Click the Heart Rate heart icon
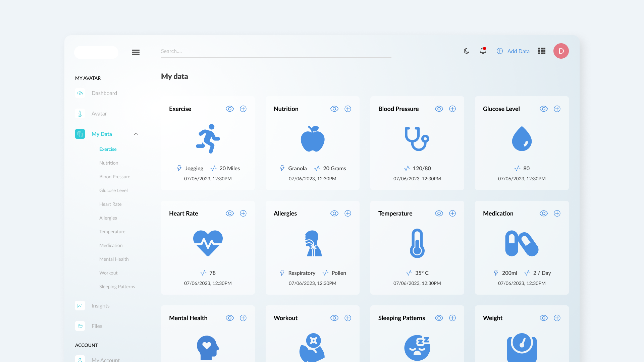Viewport: 644px width, 362px height. click(208, 243)
